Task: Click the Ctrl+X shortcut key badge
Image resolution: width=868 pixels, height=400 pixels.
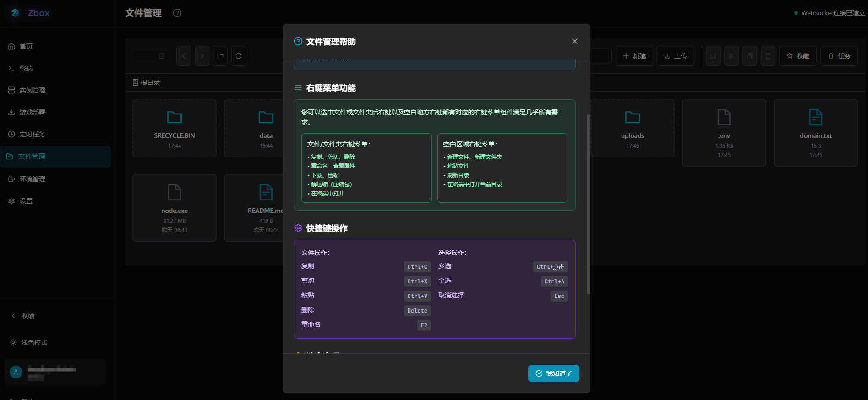Action: coord(417,281)
